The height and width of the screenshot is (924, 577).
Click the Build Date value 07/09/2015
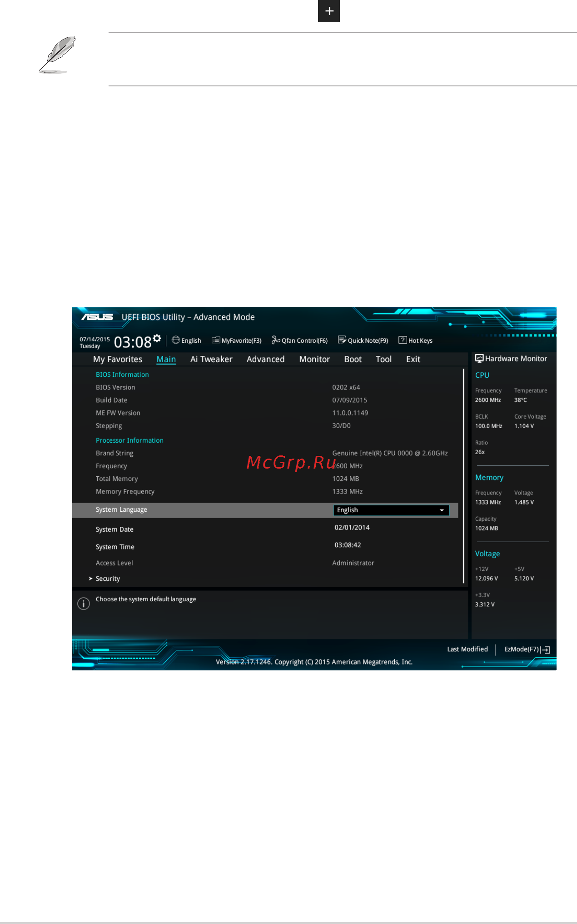[x=350, y=400]
